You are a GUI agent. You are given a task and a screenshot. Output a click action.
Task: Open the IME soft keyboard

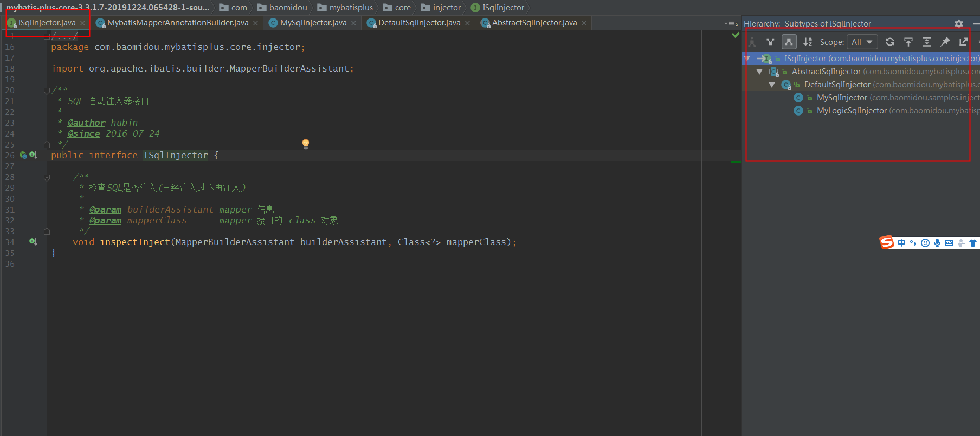pyautogui.click(x=949, y=243)
